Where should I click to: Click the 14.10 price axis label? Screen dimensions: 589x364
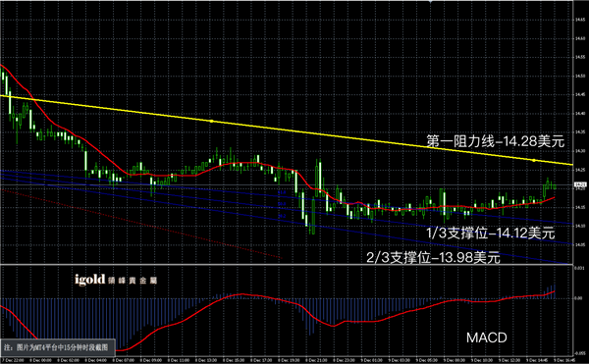pos(580,226)
